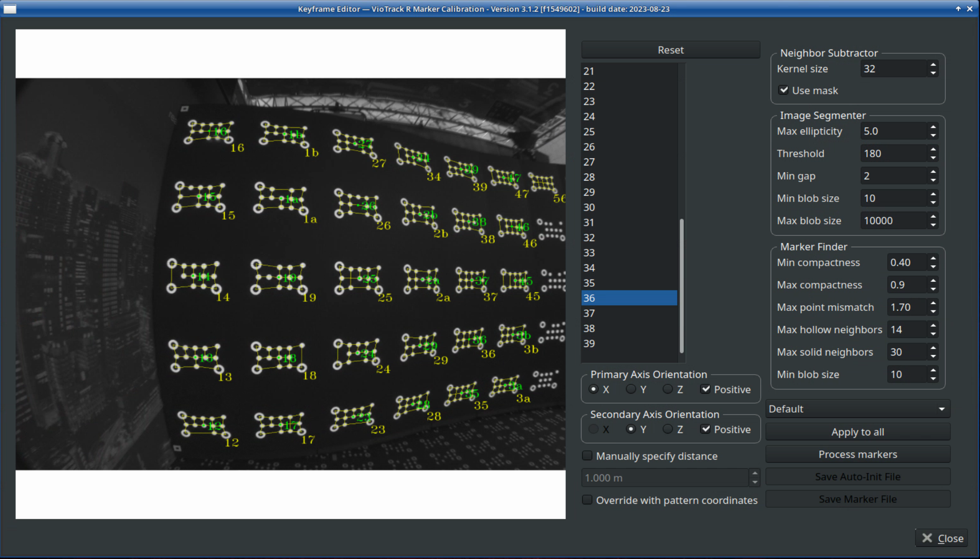Enable Override with pattern coordinates

pos(588,500)
